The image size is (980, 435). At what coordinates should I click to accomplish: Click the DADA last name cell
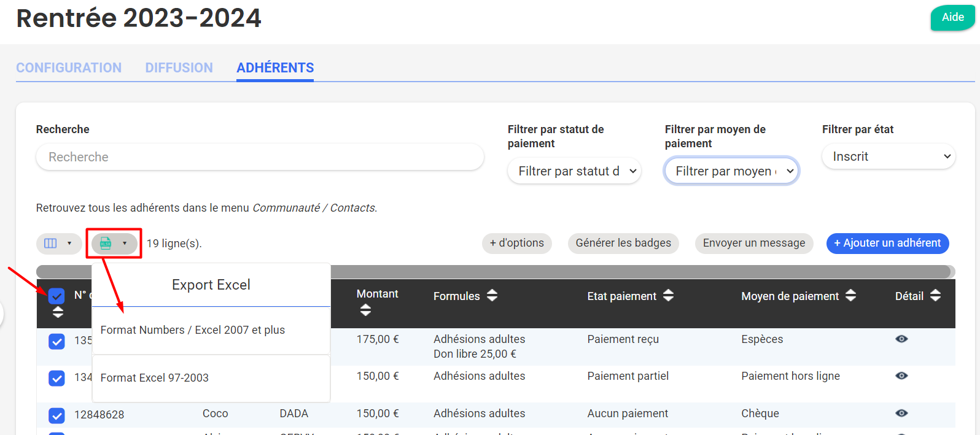(294, 414)
